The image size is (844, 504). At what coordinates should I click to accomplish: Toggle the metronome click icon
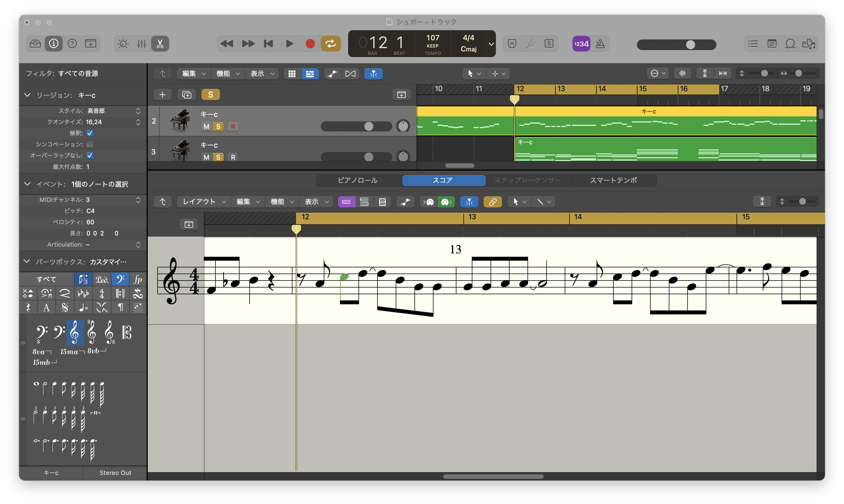[600, 44]
